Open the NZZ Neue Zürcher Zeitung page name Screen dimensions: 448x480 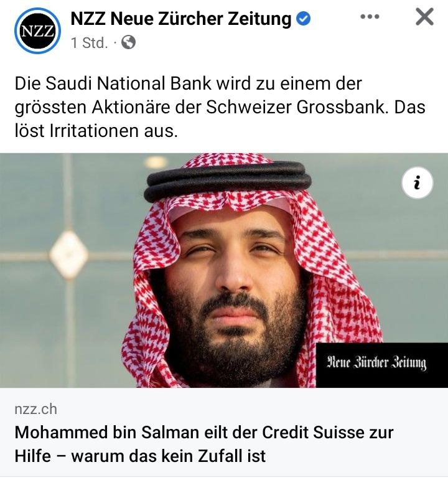180,19
